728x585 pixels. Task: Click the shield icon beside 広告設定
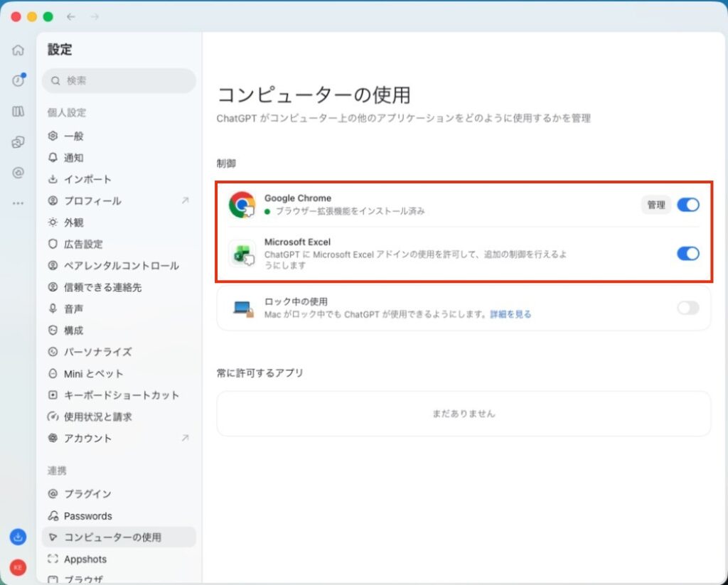(53, 244)
